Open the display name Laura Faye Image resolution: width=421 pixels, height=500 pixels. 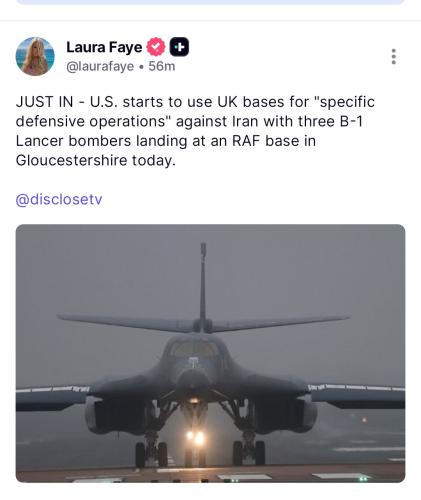coord(104,47)
